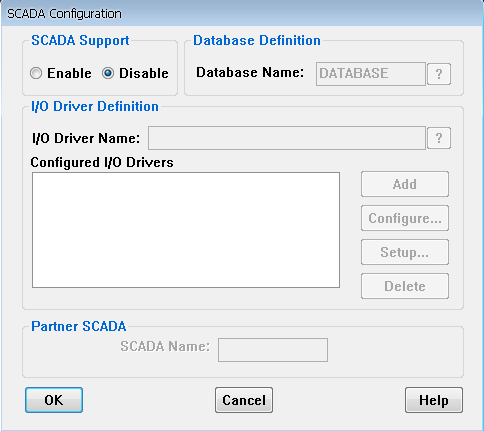The height and width of the screenshot is (431, 484).
Task: Click the I/O Driver Definition group label
Action: pos(95,107)
